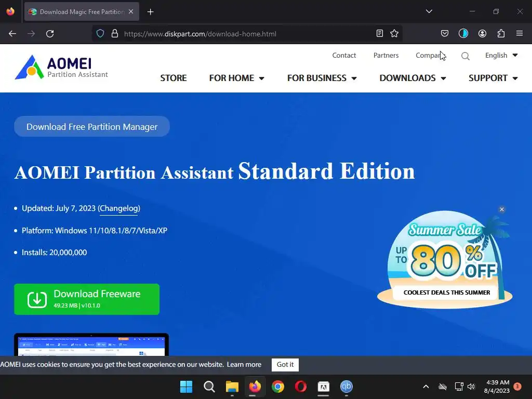Open the Contact link
Screen dimensions: 532x399
click(x=344, y=55)
